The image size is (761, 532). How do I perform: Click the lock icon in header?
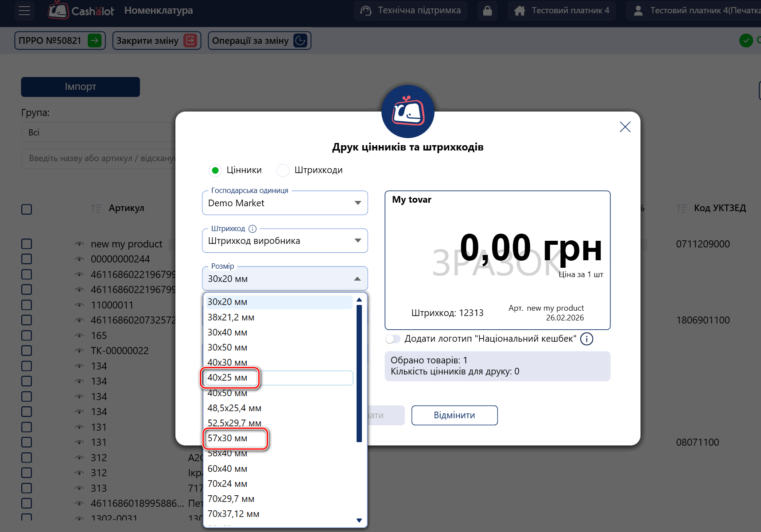point(487,11)
